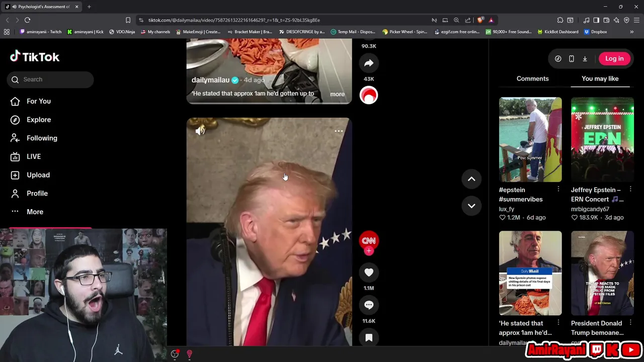Open options for ERN Concert recommendation

[630, 190]
